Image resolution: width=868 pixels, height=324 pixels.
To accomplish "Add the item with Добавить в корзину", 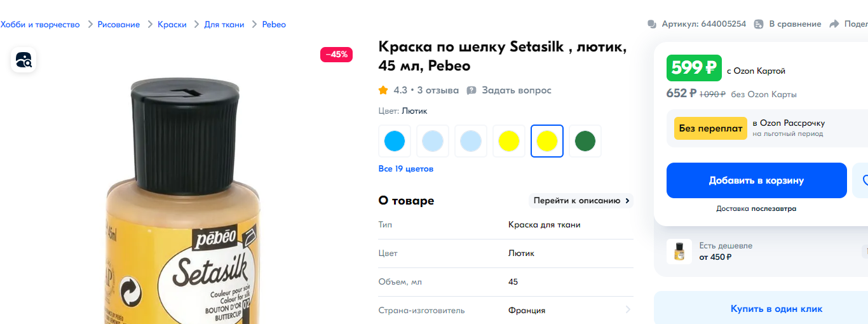I will click(756, 180).
